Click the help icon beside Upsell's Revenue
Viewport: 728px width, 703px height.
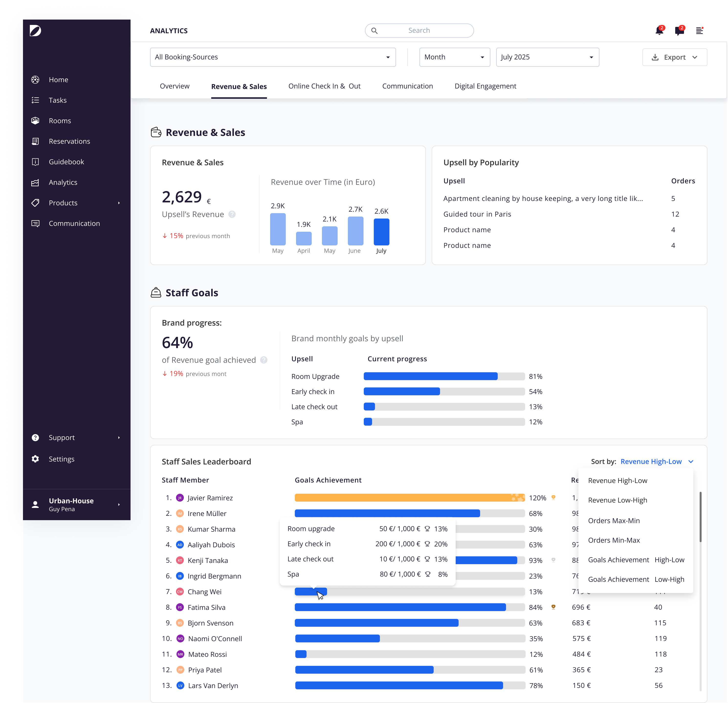(232, 214)
